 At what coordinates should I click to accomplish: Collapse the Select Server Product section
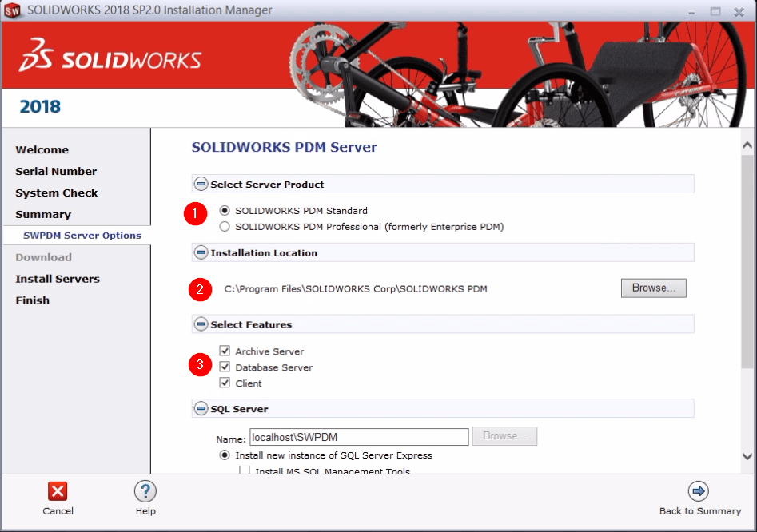(201, 184)
